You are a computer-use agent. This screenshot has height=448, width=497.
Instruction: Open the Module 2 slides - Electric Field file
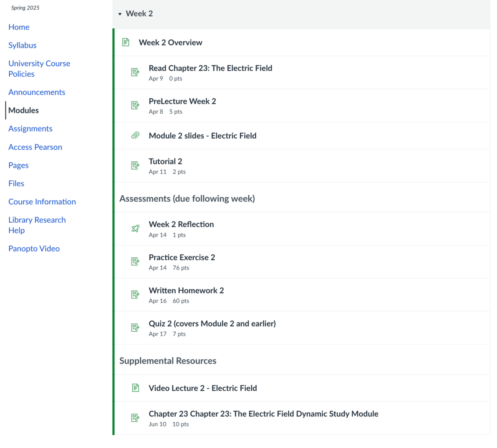tap(202, 136)
